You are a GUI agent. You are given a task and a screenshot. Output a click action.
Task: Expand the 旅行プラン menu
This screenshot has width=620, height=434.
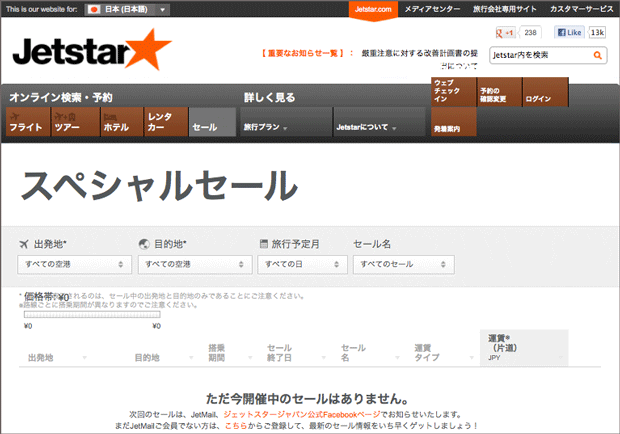coord(286,122)
